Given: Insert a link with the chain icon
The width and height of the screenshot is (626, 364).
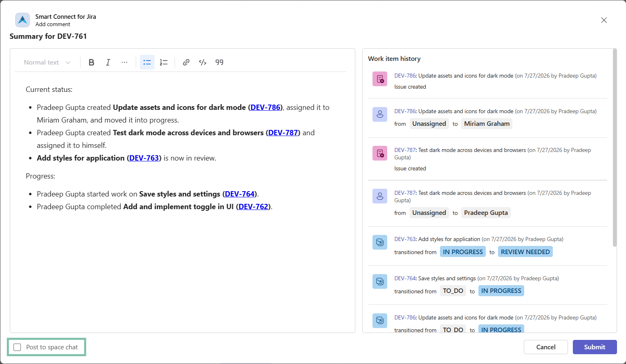Looking at the screenshot, I should tap(186, 62).
